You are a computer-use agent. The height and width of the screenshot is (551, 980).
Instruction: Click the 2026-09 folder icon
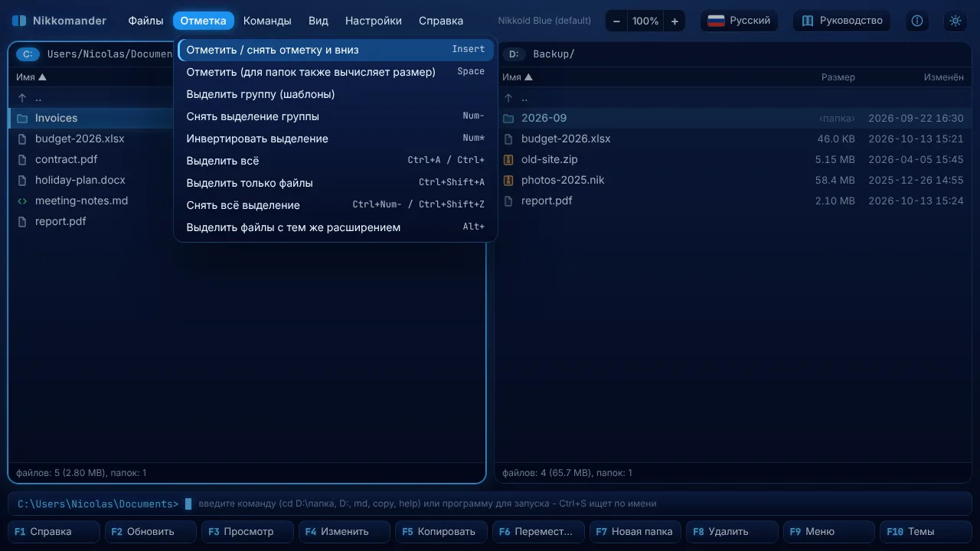(508, 118)
